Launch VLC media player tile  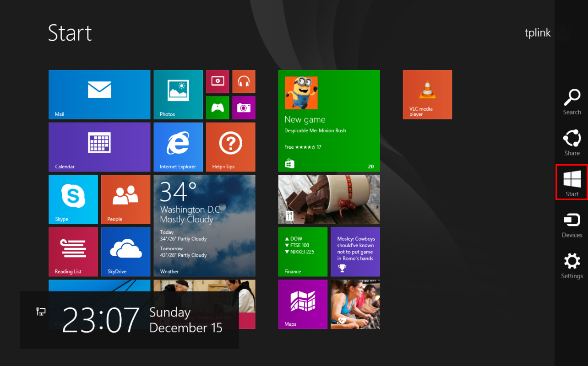[427, 95]
